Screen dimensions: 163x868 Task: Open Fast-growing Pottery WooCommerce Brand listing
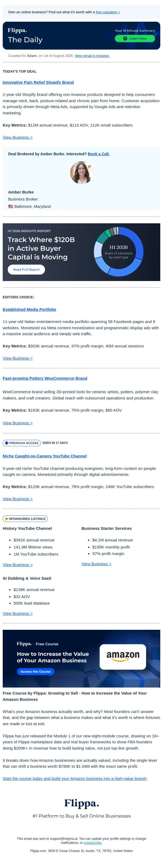pos(45,378)
